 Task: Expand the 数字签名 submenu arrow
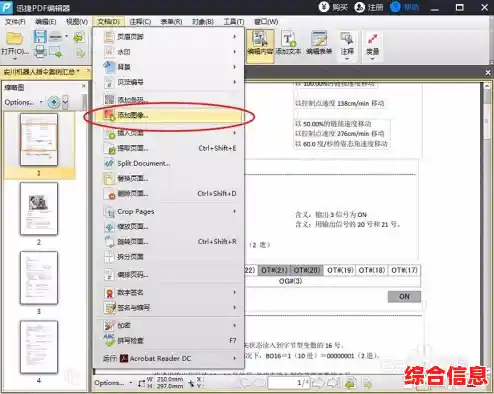coord(235,292)
